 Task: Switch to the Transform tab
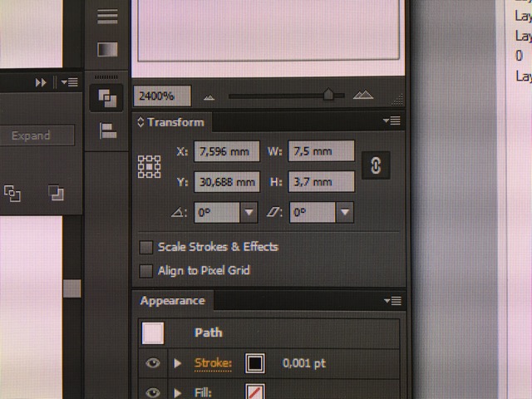pos(175,122)
